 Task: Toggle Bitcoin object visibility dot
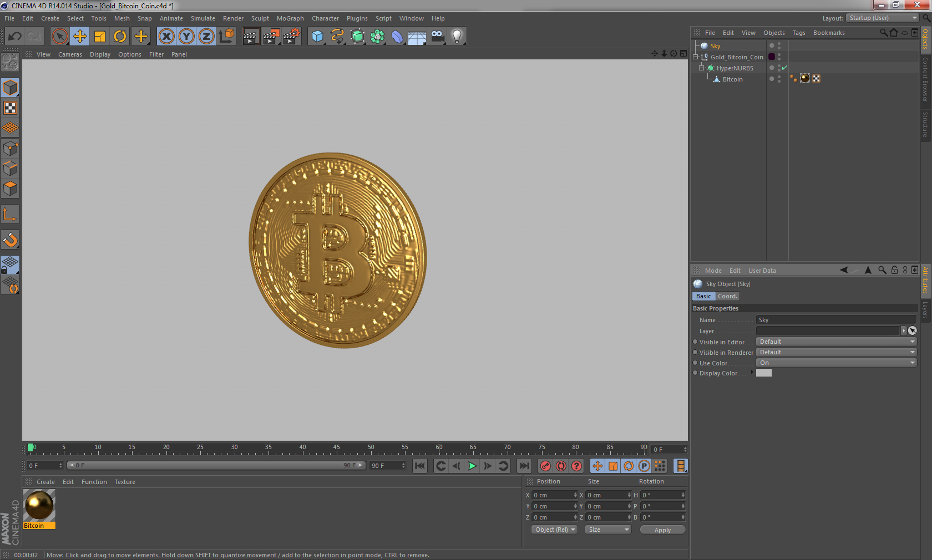click(x=779, y=77)
